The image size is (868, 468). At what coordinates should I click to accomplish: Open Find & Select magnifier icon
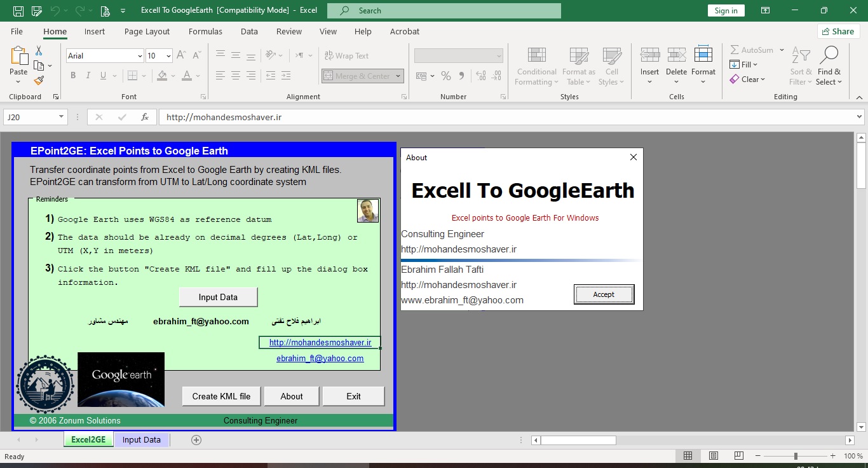[829, 56]
